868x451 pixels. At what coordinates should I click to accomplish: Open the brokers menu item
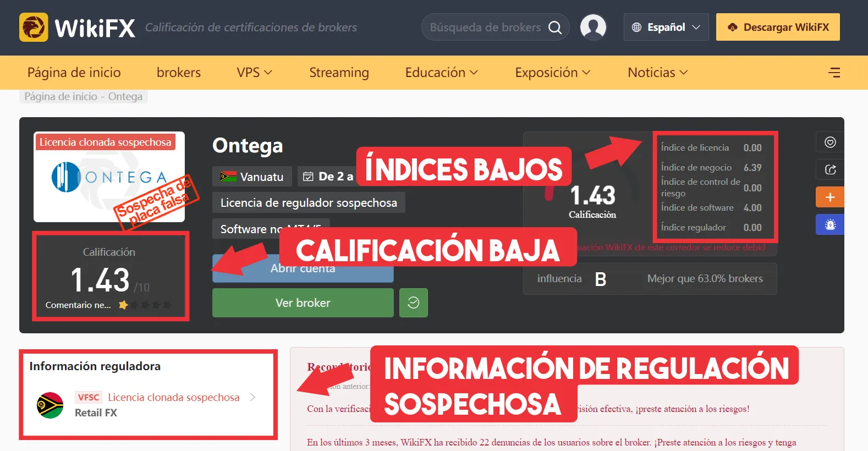179,73
